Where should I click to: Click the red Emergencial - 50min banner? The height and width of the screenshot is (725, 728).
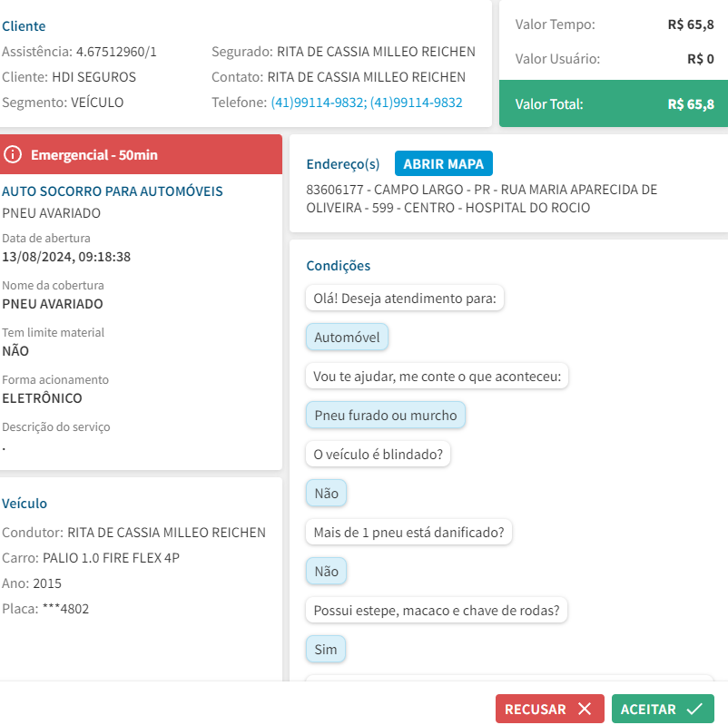(x=142, y=154)
